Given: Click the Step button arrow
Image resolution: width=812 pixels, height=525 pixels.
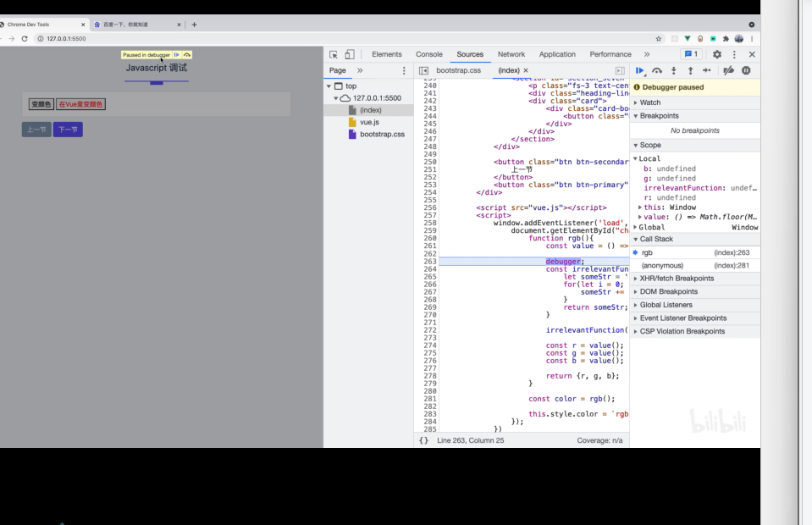Looking at the screenshot, I should click(707, 70).
